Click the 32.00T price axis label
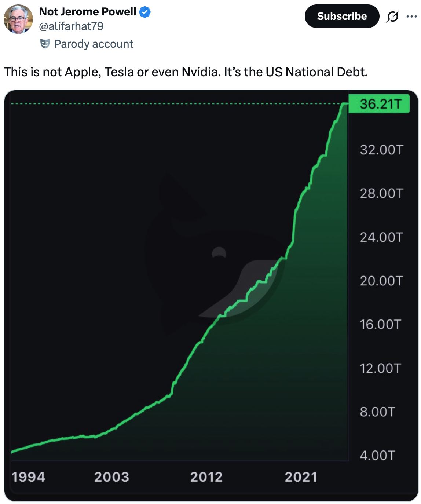Screen dimensions: 421x504 coord(381,150)
